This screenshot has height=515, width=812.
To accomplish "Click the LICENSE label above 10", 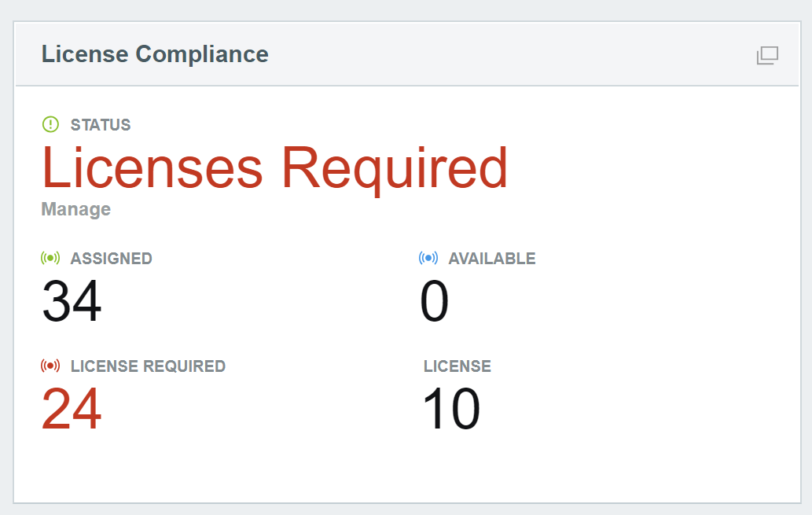I will point(457,366).
